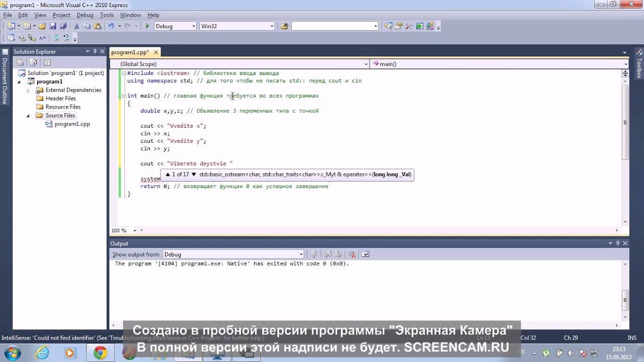
Task: Click the Save All icon
Action: pyautogui.click(x=63, y=26)
